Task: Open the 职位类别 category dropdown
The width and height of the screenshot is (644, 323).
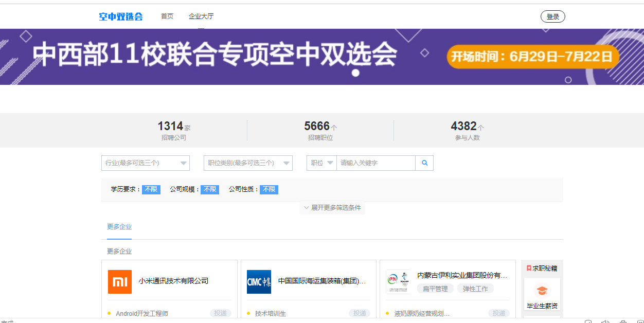Action: coord(248,163)
